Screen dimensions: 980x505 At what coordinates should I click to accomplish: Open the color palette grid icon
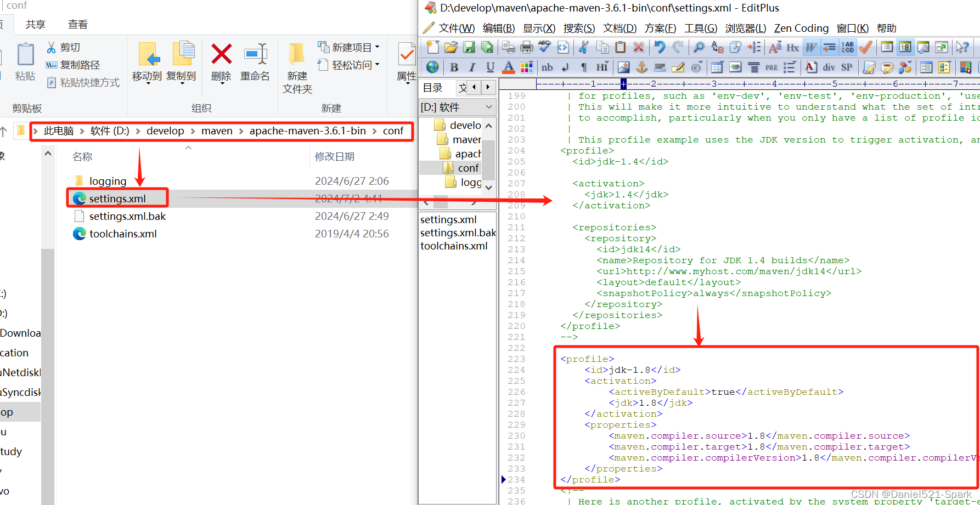527,67
